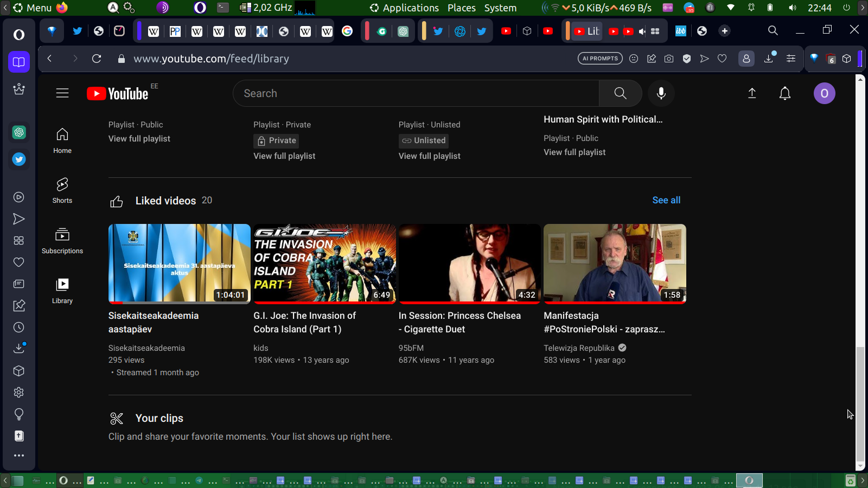Reload the page with refresh button
Image resolution: width=868 pixels, height=488 pixels.
coord(97,59)
